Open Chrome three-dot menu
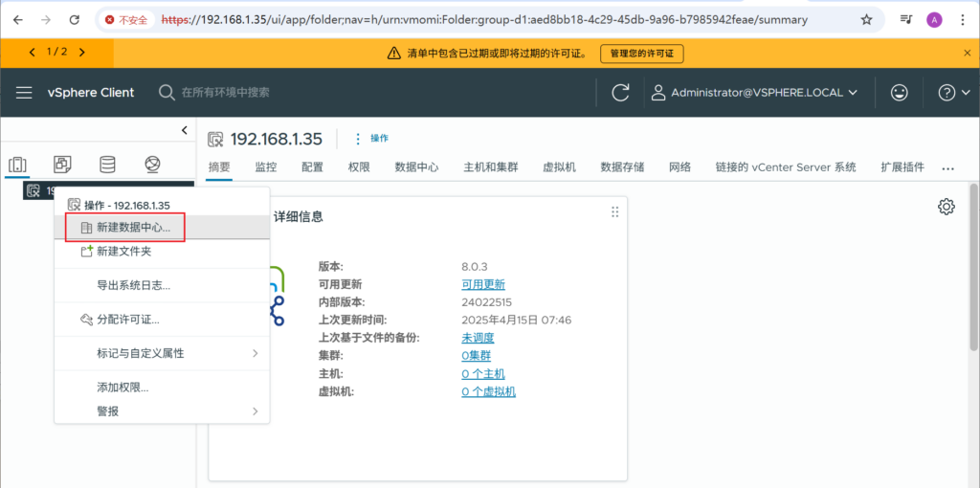980x488 pixels. [x=963, y=19]
